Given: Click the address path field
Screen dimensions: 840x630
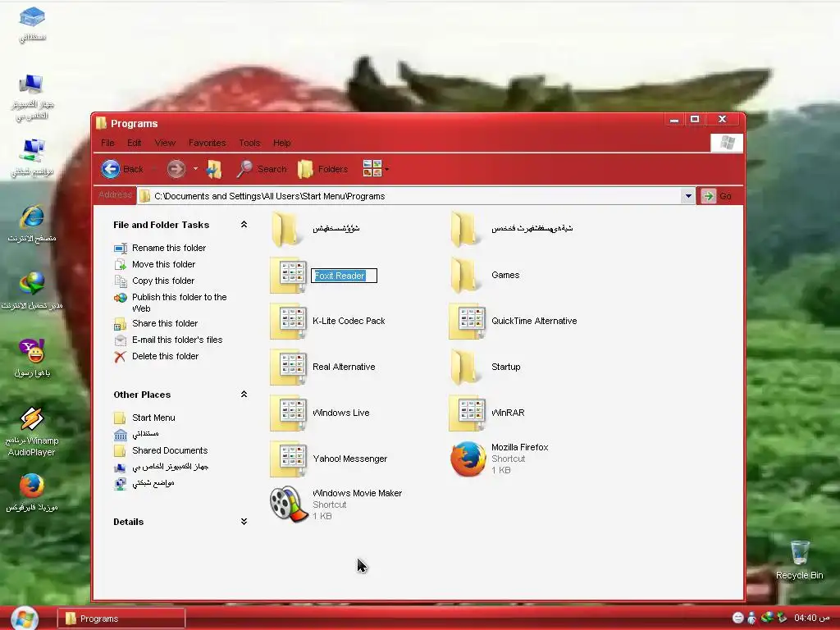Looking at the screenshot, I should [410, 196].
